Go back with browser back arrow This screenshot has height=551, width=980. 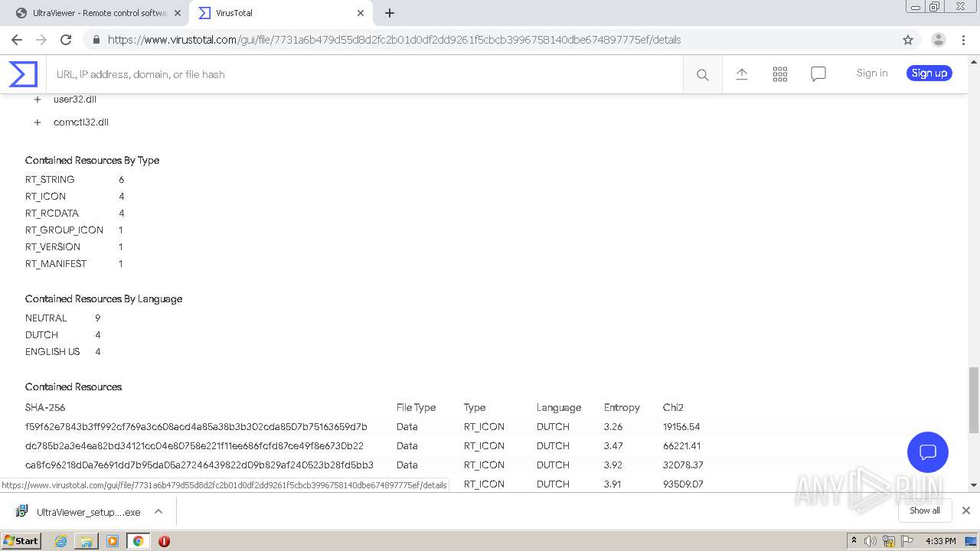click(x=17, y=40)
